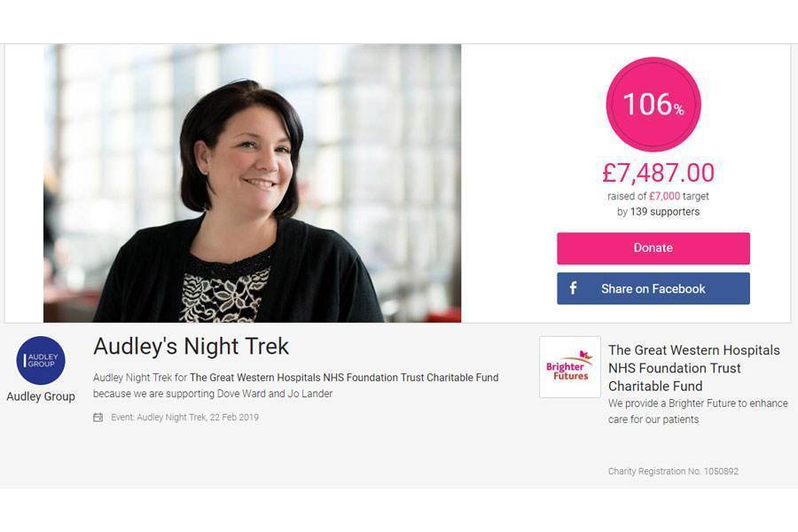
Task: Open the woman's fundraiser photo
Action: (253, 184)
